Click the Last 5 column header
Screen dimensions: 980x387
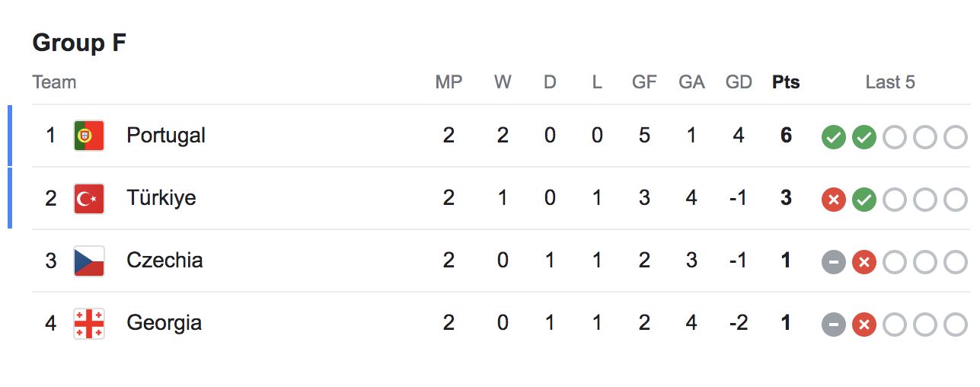(890, 82)
